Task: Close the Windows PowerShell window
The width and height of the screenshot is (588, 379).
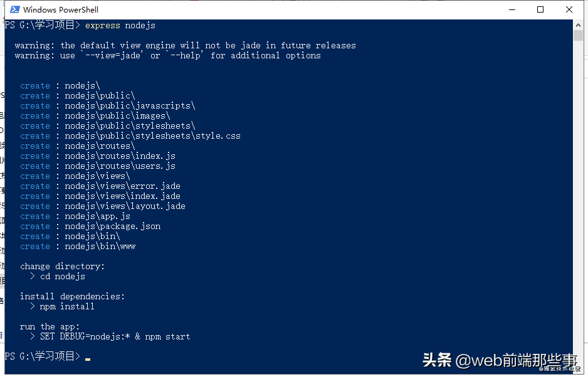Action: point(569,9)
